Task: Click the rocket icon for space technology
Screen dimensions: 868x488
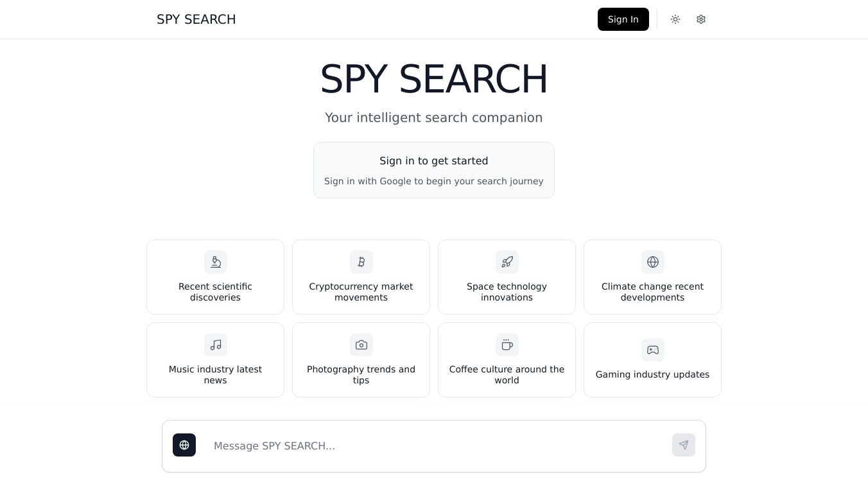Action: [507, 262]
